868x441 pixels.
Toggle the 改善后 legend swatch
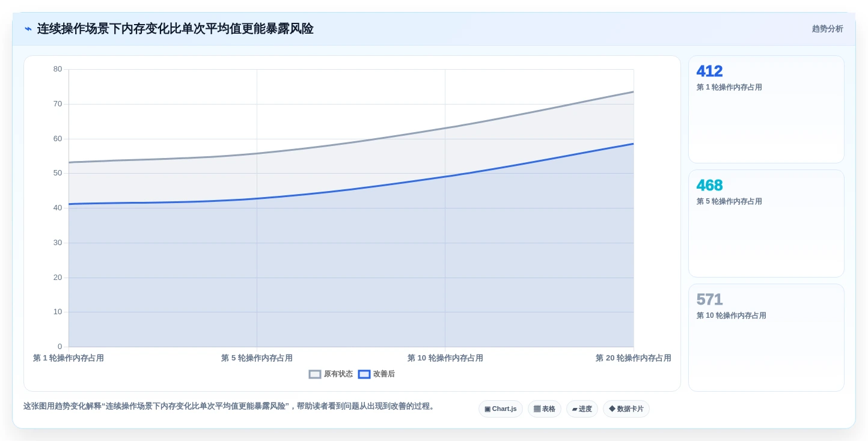364,374
